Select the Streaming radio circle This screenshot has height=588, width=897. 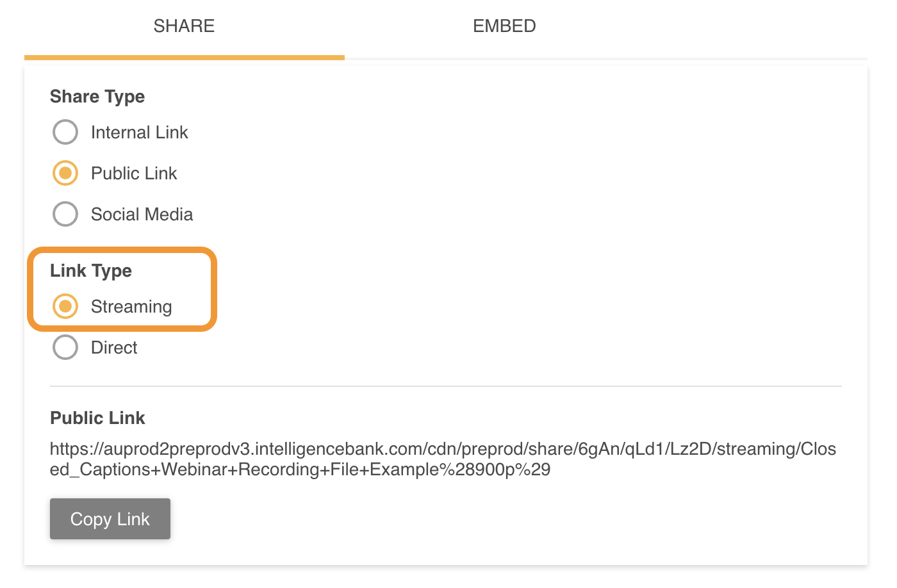coord(65,306)
